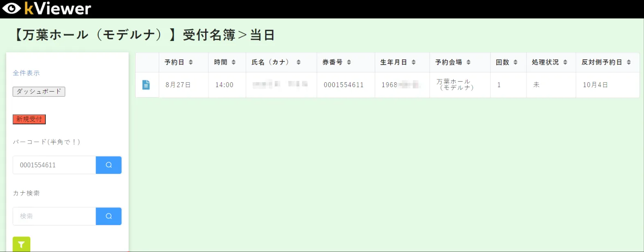Sort the 反対側予約日 column
The height and width of the screenshot is (252, 644).
628,62
